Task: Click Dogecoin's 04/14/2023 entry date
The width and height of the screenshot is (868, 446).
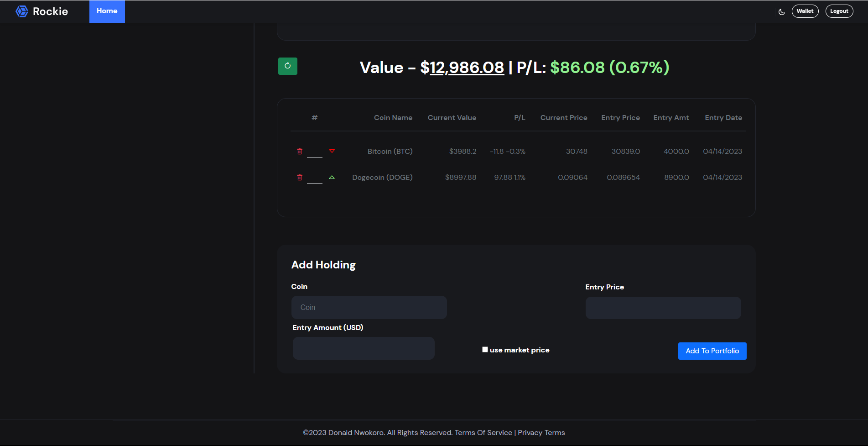Action: pyautogui.click(x=722, y=178)
